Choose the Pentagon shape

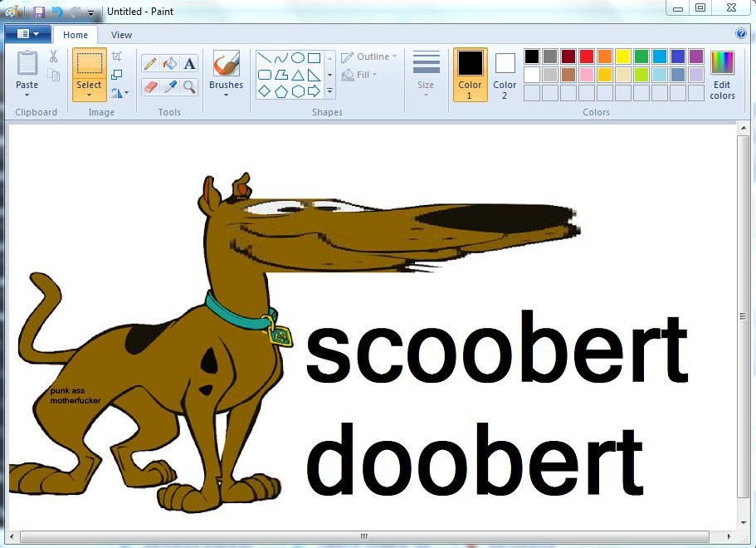[x=281, y=91]
